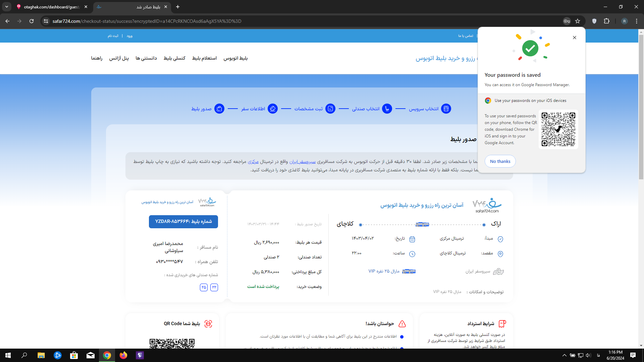Switch to the otaghak.com dashboard tab

[50, 7]
